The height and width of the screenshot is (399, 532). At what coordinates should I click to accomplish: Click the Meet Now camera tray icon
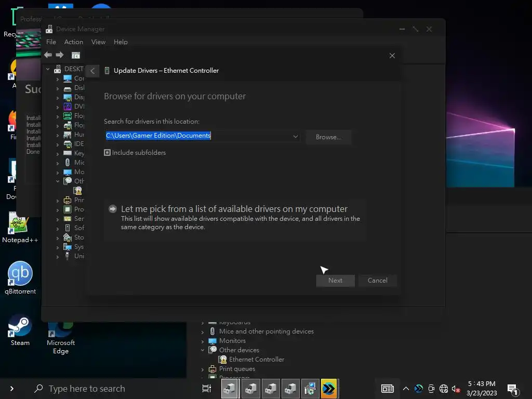click(431, 389)
